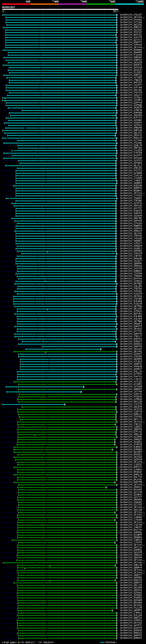Select the UniRef100_Q4UDK1 label
This screenshot has height=644, width=146.
131,442
